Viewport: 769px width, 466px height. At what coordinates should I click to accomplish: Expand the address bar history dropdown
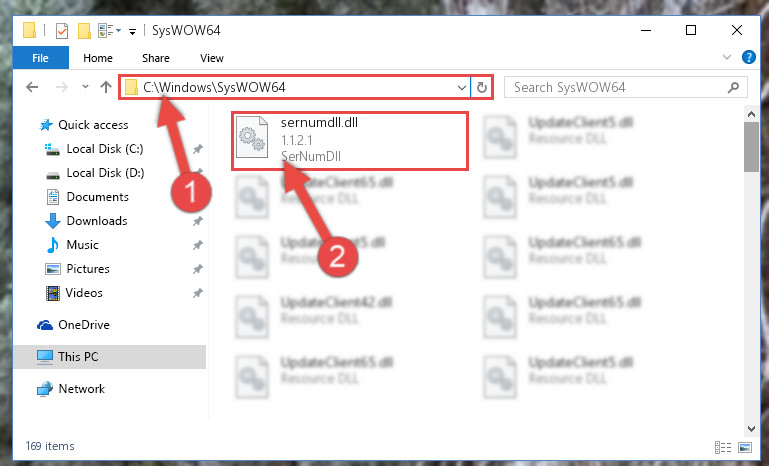[x=461, y=88]
